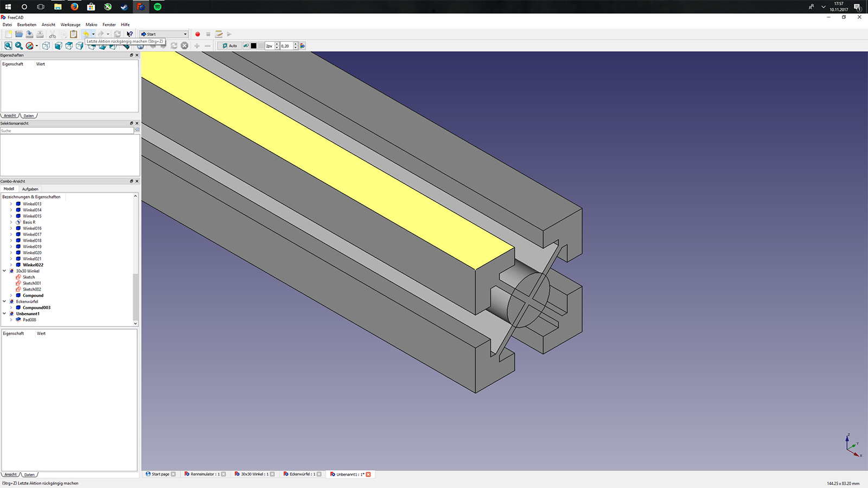Expand the Basis R tree node
868x488 pixels.
[x=11, y=222]
